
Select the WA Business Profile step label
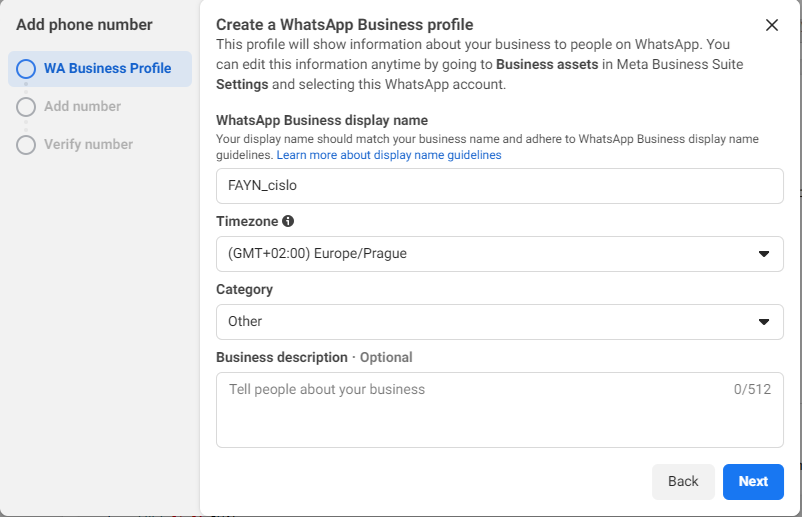click(x=107, y=69)
